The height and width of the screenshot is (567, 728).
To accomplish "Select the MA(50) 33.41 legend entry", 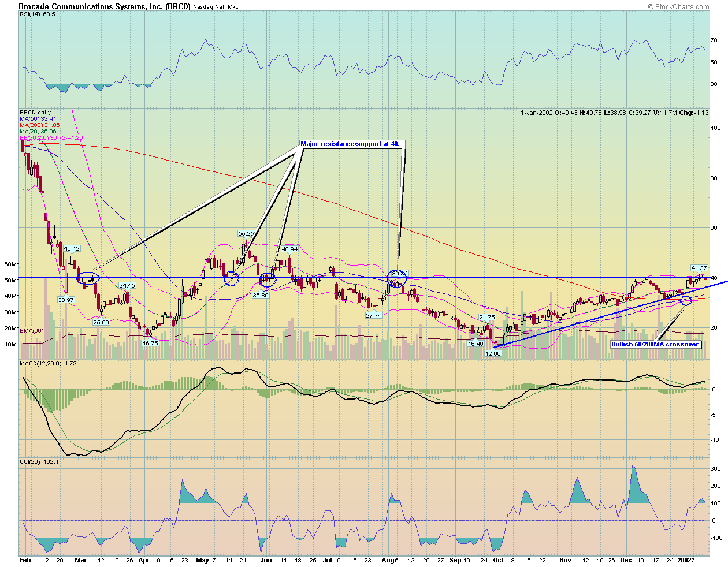I will tap(39, 119).
